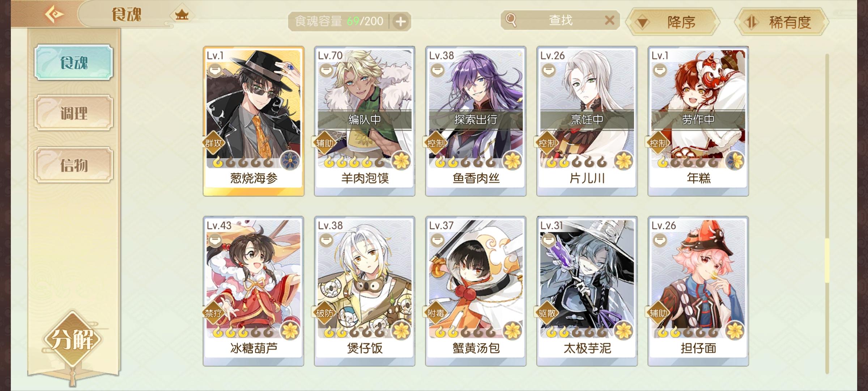Open the 羊肉泡馍 character card
The width and height of the screenshot is (868, 391).
point(365,121)
